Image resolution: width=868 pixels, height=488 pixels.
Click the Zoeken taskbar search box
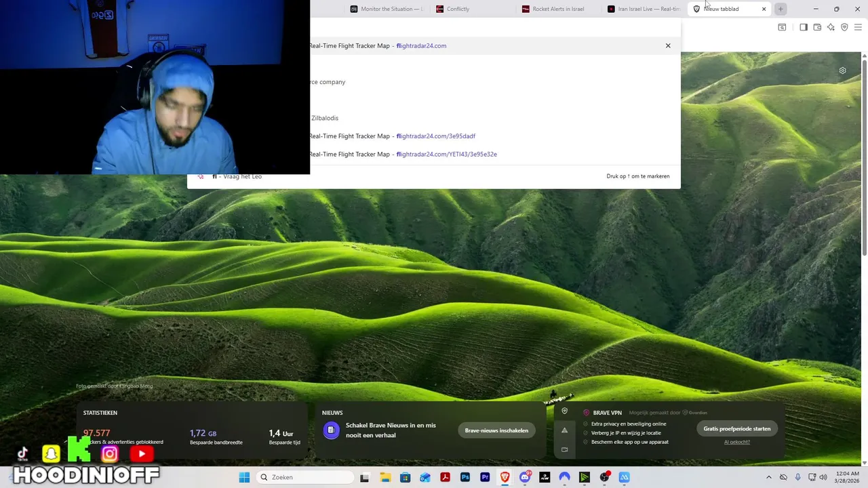[305, 477]
